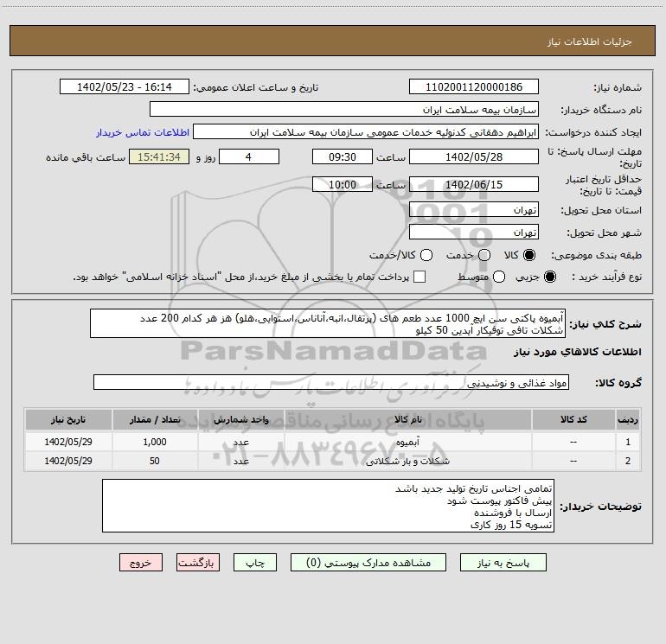The width and height of the screenshot is (666, 644).
Task: Click the واحد شمارش column header
Action: [x=240, y=419]
